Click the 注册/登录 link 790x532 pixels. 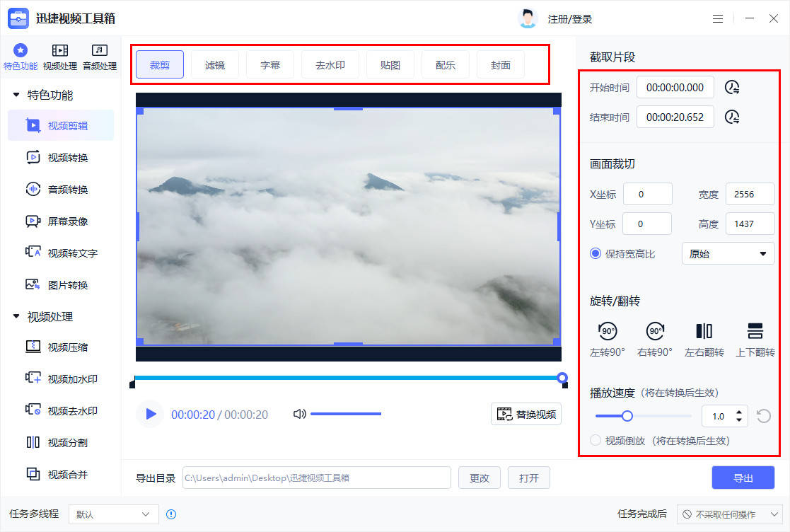(569, 19)
